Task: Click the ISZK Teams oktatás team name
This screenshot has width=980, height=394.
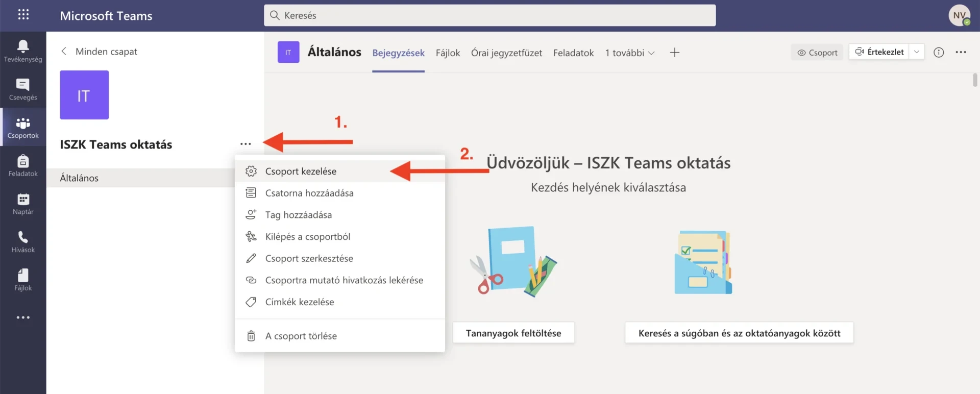Action: pos(116,144)
